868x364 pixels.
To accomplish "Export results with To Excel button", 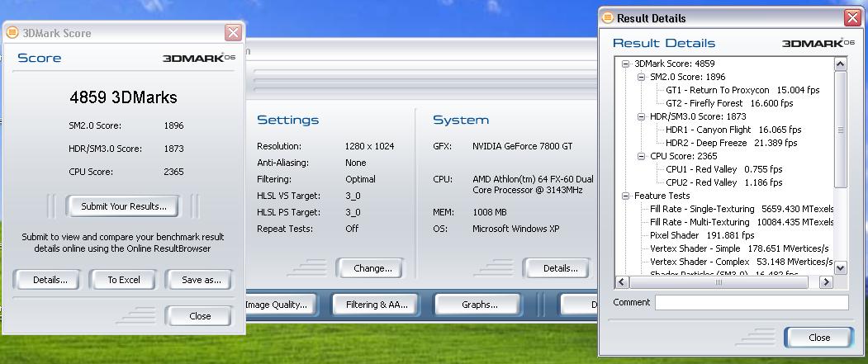I will [x=123, y=280].
